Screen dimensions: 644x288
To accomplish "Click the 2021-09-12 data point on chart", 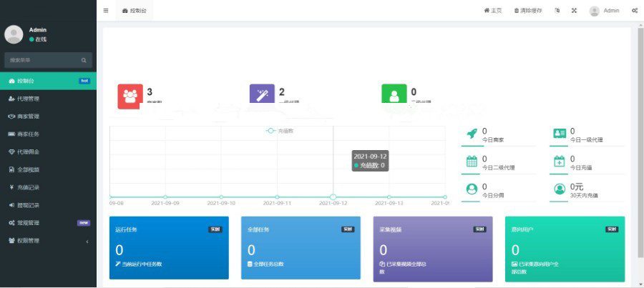I will (333, 197).
